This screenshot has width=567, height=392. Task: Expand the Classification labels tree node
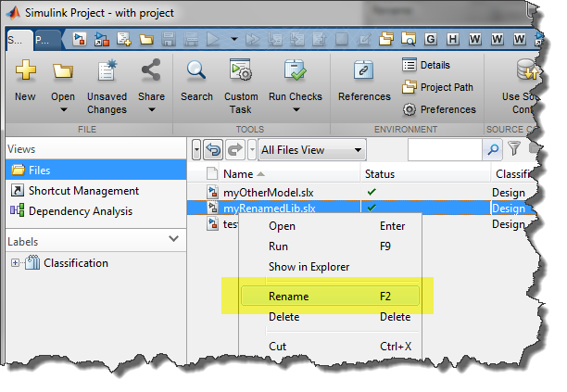point(15,263)
